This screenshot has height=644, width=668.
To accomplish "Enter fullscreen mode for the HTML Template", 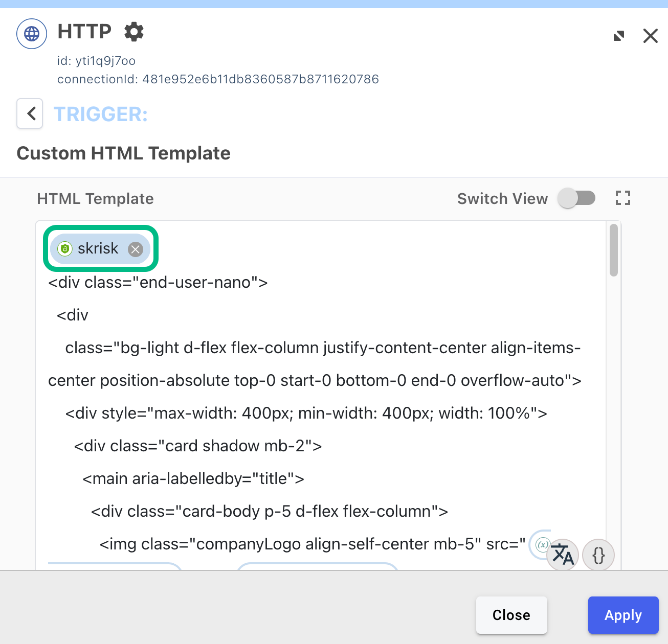I will (622, 198).
